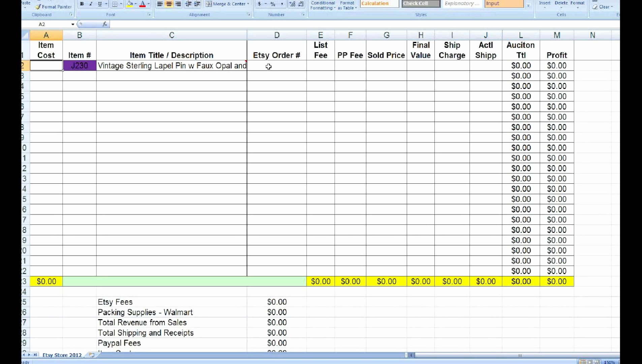Image resolution: width=642 pixels, height=364 pixels.
Task: Open Format as Table menu
Action: (347, 5)
